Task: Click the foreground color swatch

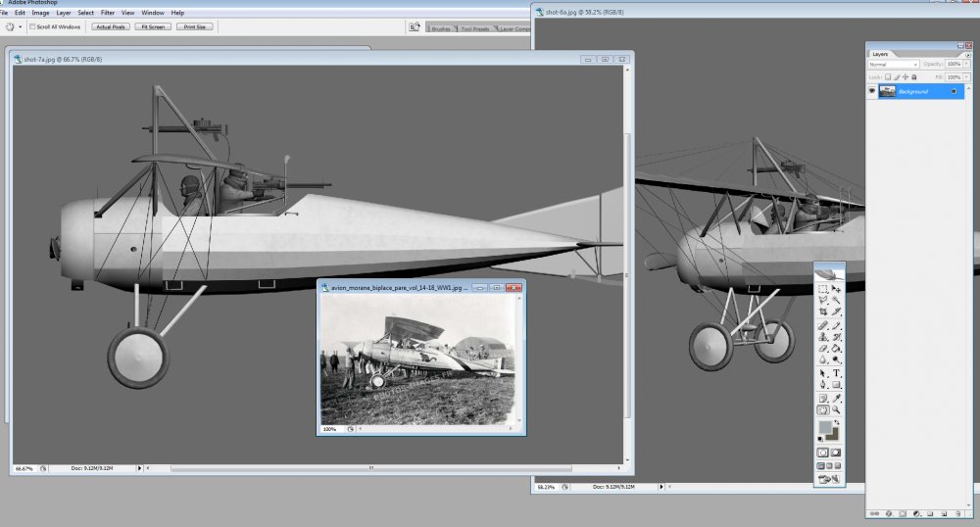Action: point(825,427)
